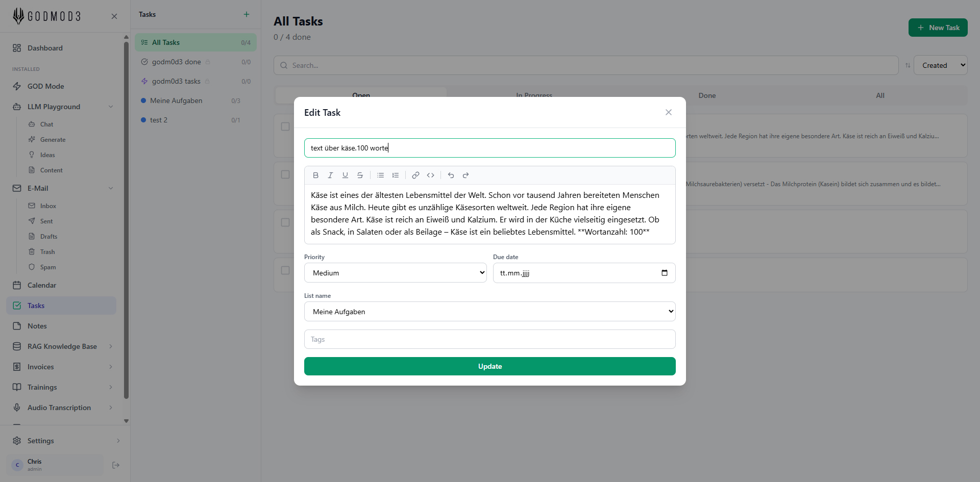Apply strikethrough text formatting
The image size is (980, 482).
[360, 175]
